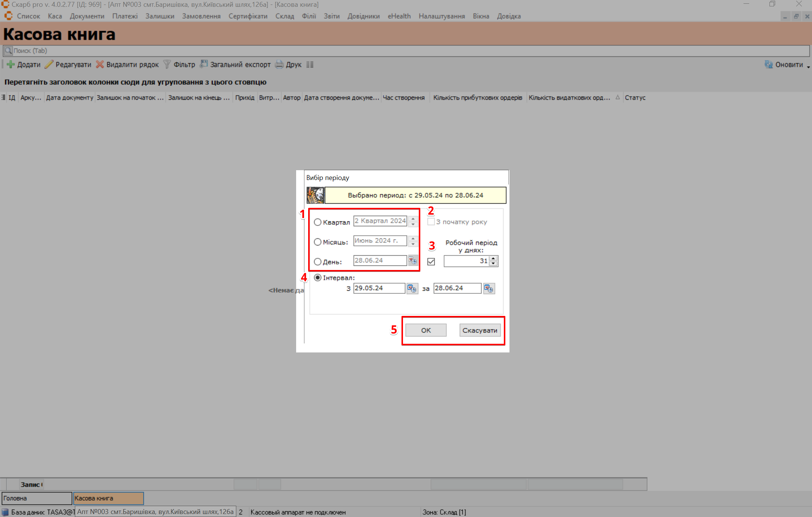Open the Фільтр funnel tool
This screenshot has width=812, height=517.
[x=167, y=64]
